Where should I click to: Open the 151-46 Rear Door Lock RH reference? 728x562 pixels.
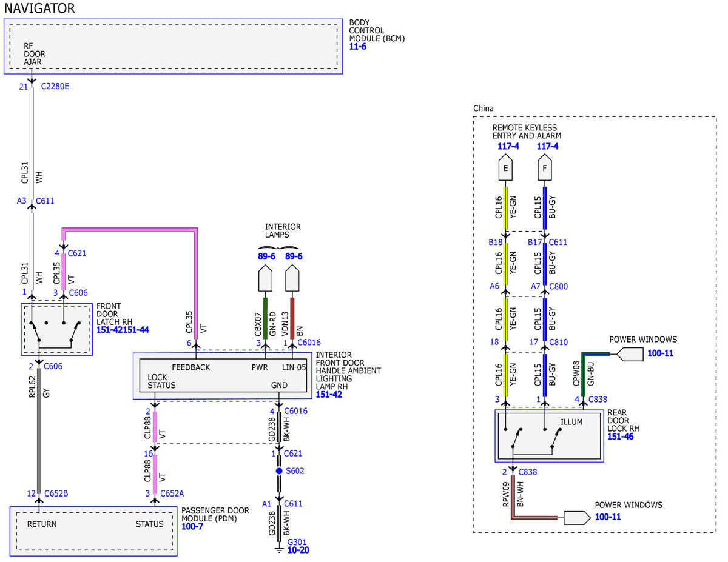point(621,437)
